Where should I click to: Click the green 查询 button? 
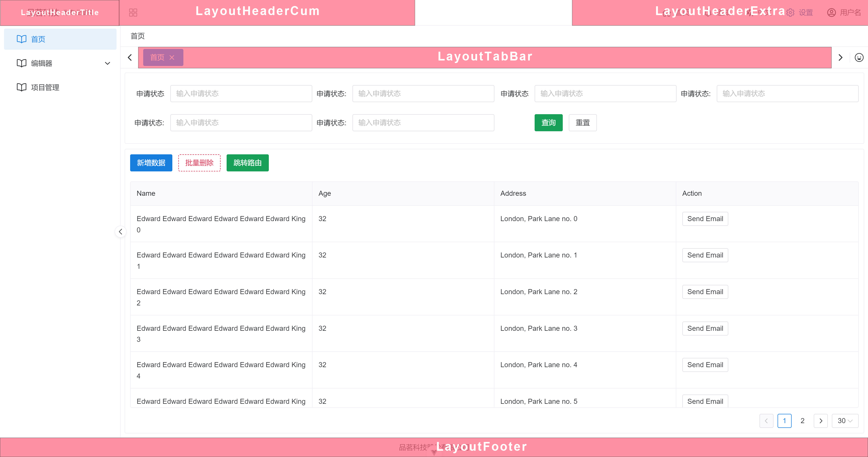tap(548, 122)
